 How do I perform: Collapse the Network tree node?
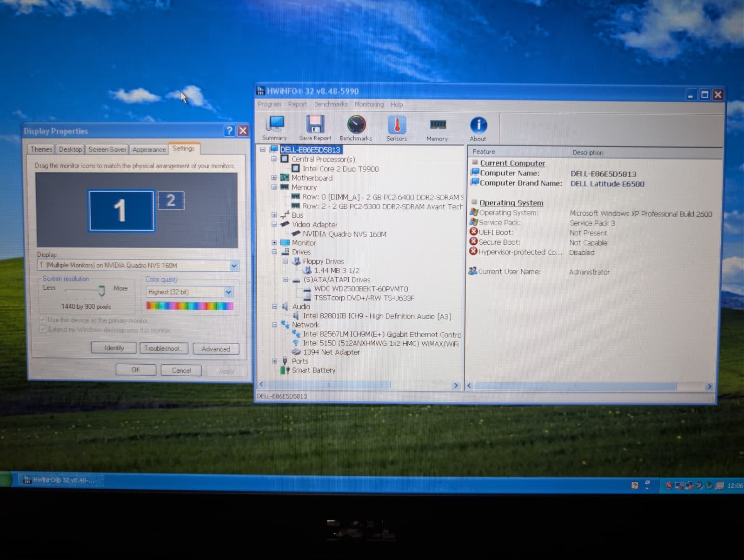point(274,325)
